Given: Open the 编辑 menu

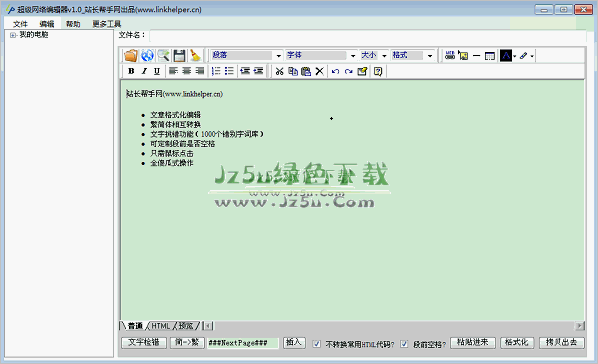Looking at the screenshot, I should click(47, 24).
